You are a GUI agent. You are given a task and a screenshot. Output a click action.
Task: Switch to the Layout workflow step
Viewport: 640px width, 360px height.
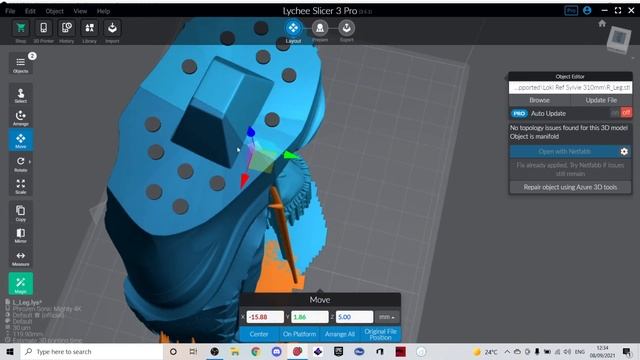click(x=293, y=28)
